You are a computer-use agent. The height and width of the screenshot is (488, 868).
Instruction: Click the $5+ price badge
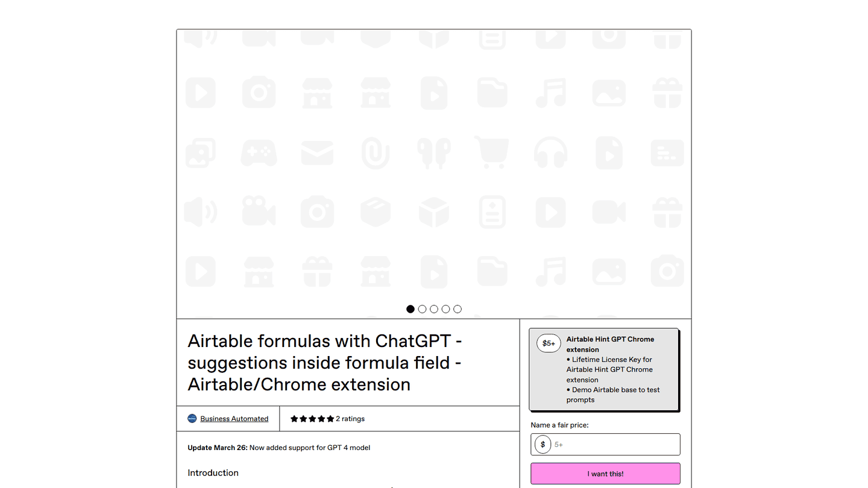pyautogui.click(x=549, y=343)
